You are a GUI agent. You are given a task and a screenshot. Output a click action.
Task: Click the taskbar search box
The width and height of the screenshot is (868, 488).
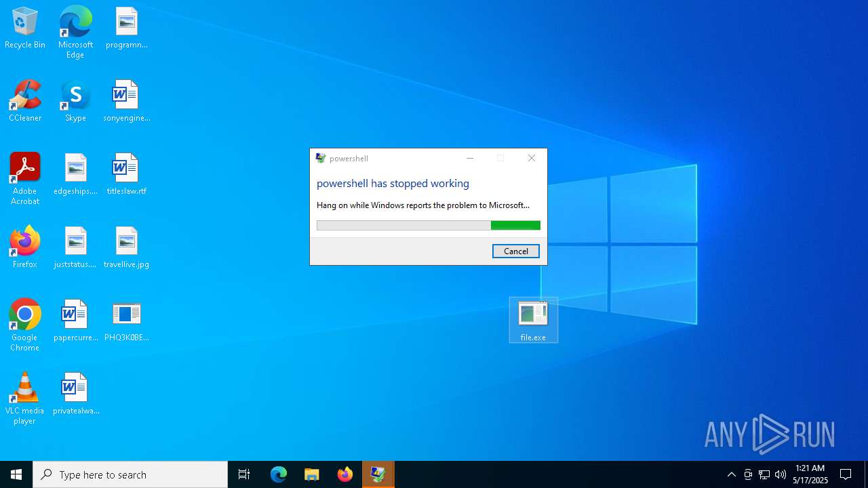(130, 474)
